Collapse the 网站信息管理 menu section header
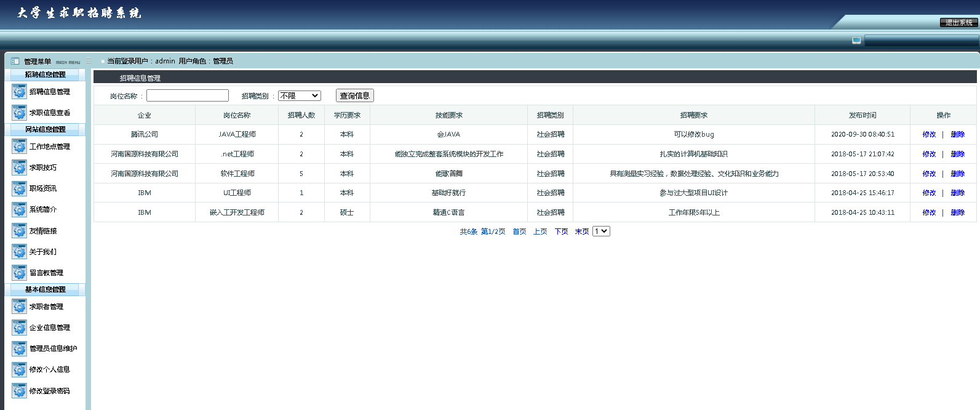980x410 pixels. pos(45,129)
